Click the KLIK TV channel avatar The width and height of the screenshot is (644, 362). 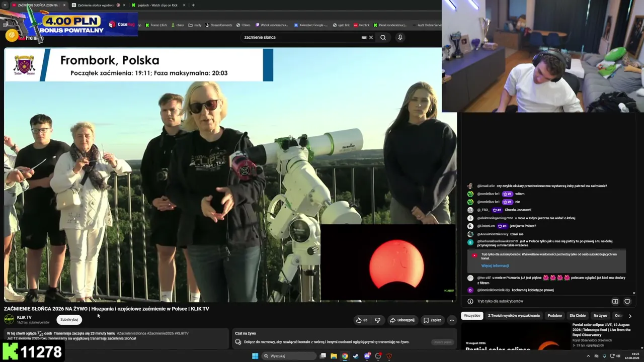point(9,319)
